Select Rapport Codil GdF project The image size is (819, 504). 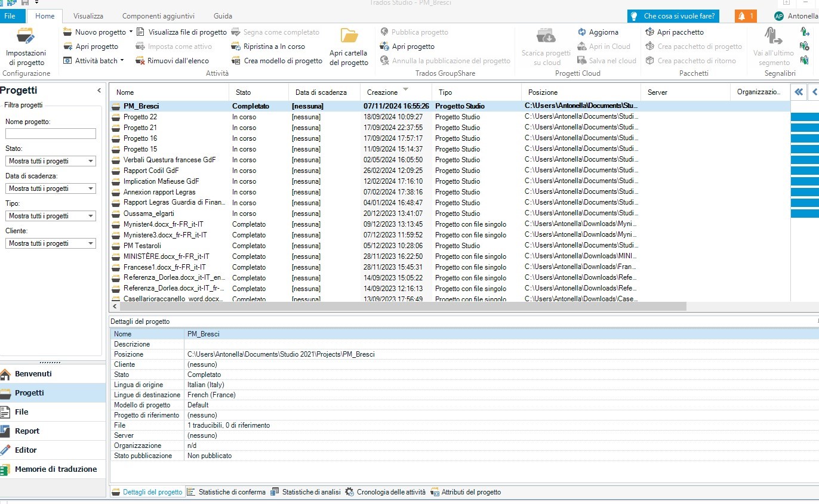pyautogui.click(x=450, y=171)
